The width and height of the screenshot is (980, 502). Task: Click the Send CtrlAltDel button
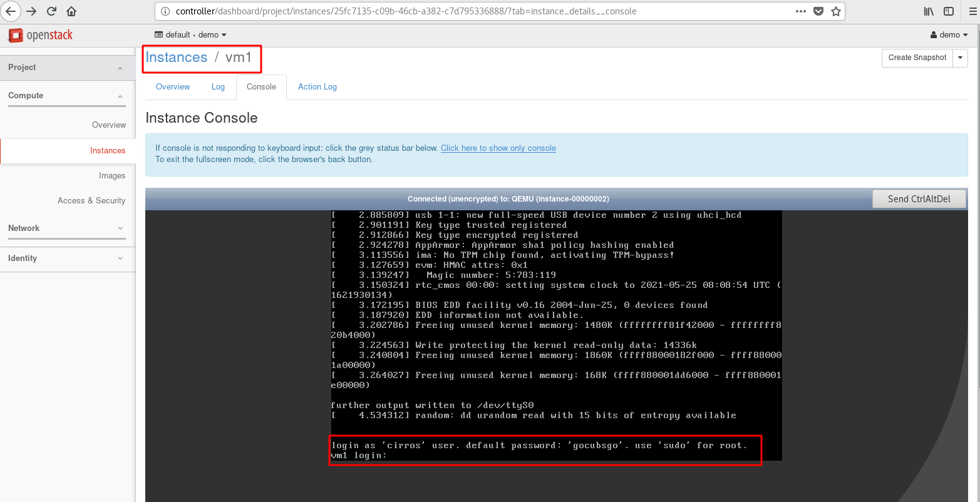(x=919, y=199)
